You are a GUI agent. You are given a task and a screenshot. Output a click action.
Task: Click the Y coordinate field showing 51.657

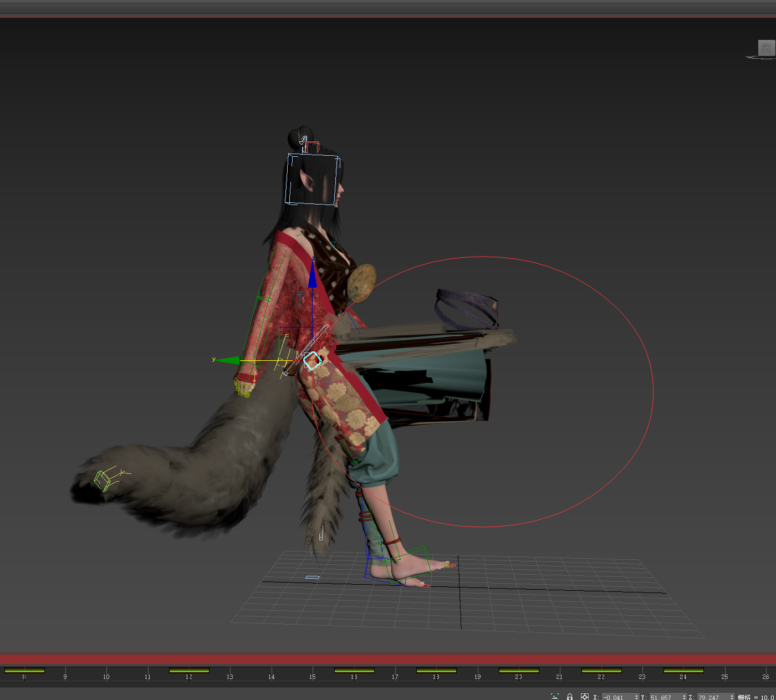click(x=665, y=697)
